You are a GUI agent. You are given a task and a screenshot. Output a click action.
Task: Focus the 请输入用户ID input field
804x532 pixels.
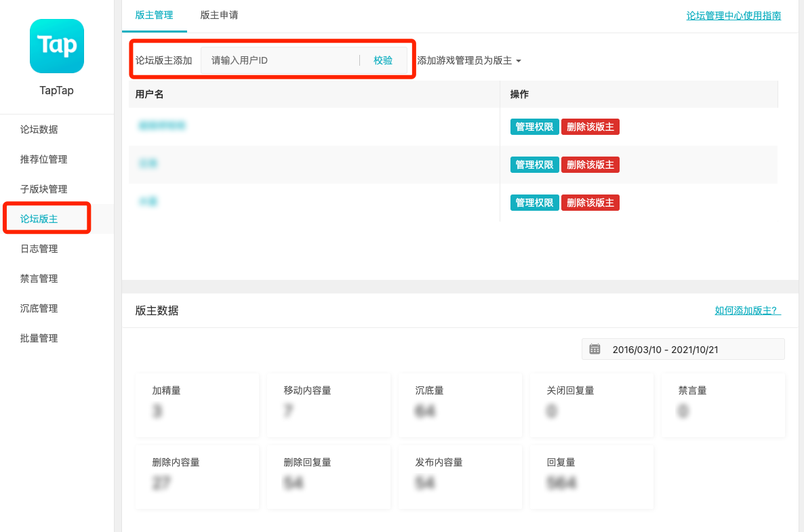click(x=279, y=60)
